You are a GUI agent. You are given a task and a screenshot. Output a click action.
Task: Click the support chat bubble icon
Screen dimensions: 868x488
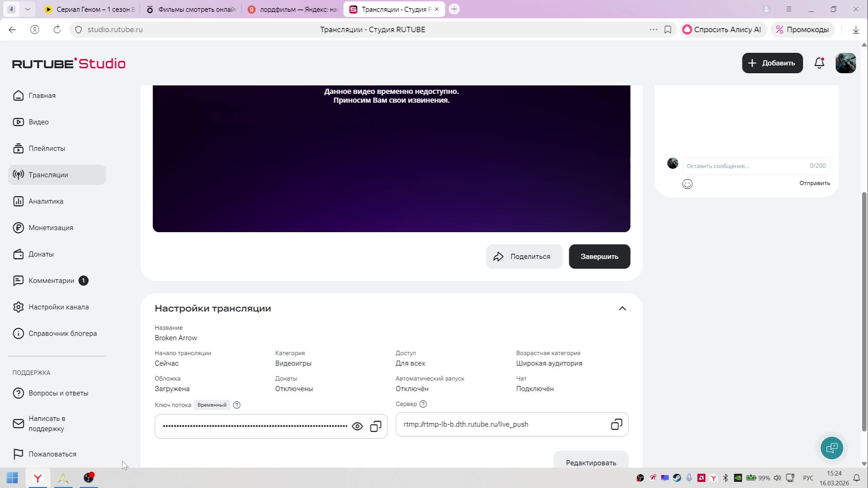[831, 448]
